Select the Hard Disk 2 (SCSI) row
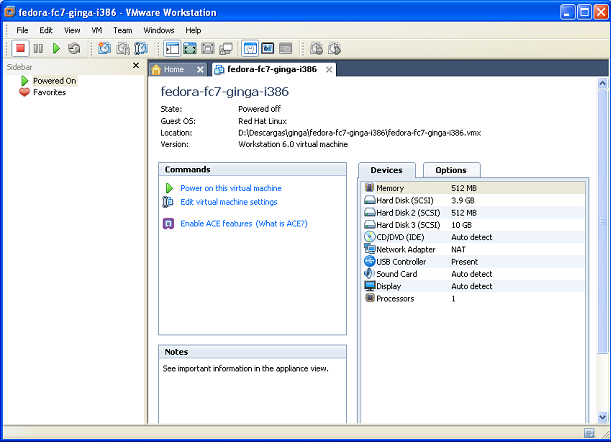The image size is (611, 443). pos(473,213)
